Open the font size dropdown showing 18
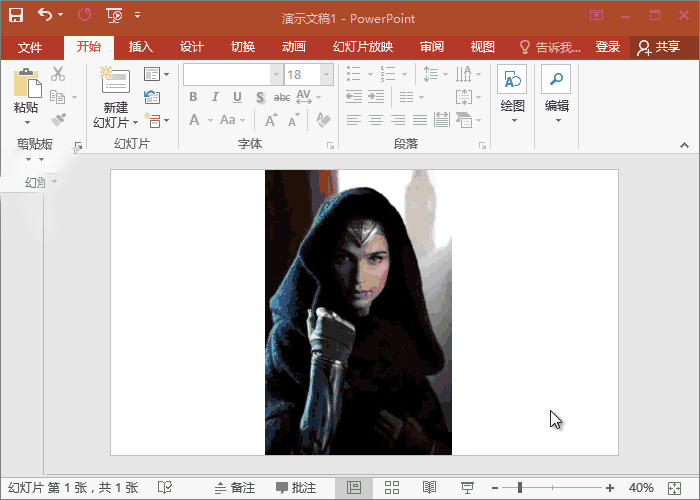 (326, 75)
